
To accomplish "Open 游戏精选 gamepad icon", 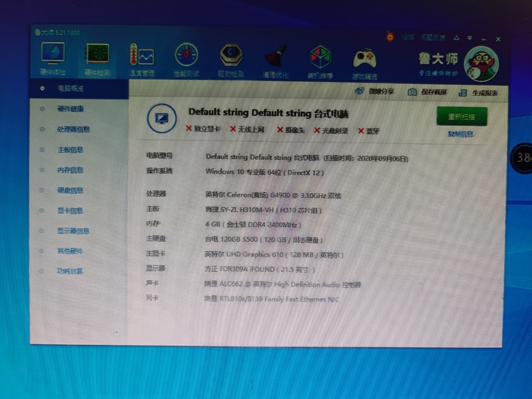I will pyautogui.click(x=365, y=64).
